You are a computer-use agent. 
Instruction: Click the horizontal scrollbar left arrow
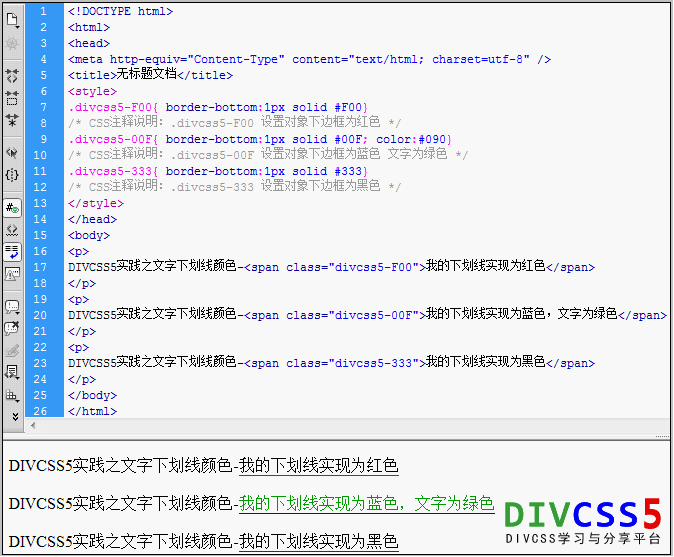[x=33, y=426]
